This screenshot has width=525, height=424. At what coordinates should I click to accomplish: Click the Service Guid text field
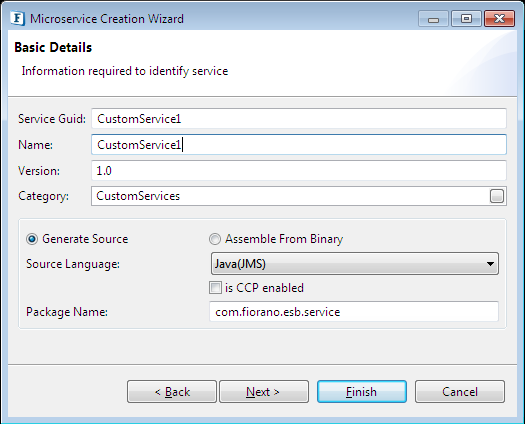pos(299,119)
